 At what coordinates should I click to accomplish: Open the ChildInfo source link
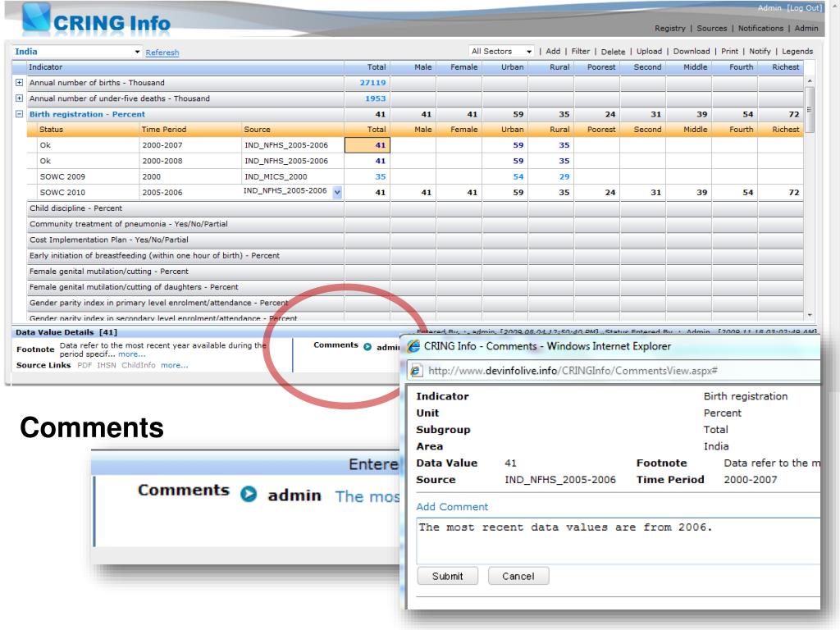coord(138,365)
